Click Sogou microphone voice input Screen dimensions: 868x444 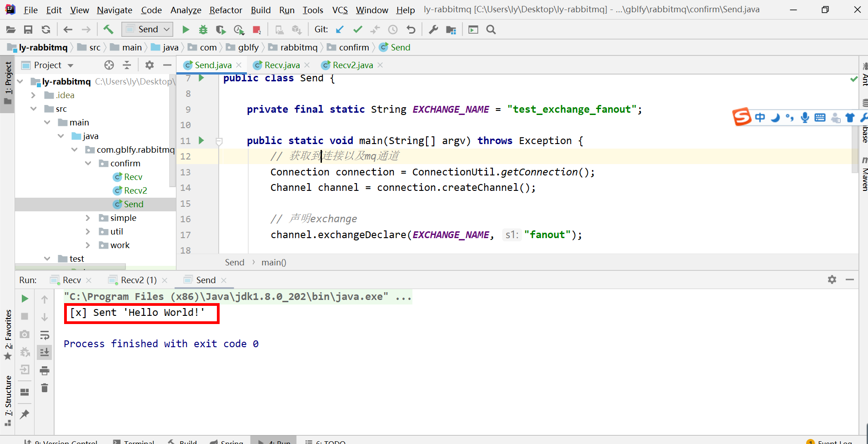[805, 118]
